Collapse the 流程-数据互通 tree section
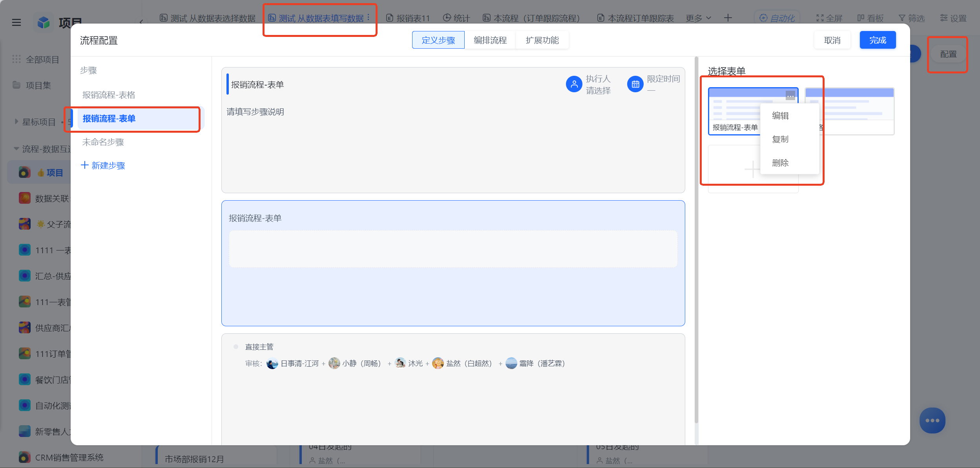 [16, 149]
